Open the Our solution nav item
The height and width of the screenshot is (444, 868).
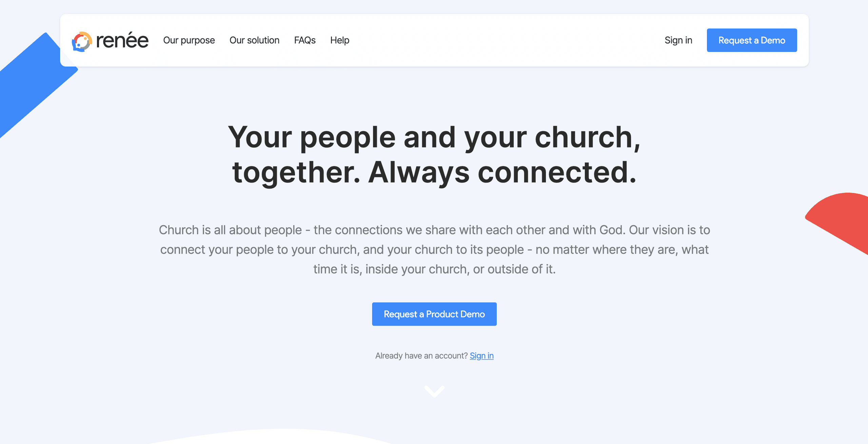click(254, 40)
